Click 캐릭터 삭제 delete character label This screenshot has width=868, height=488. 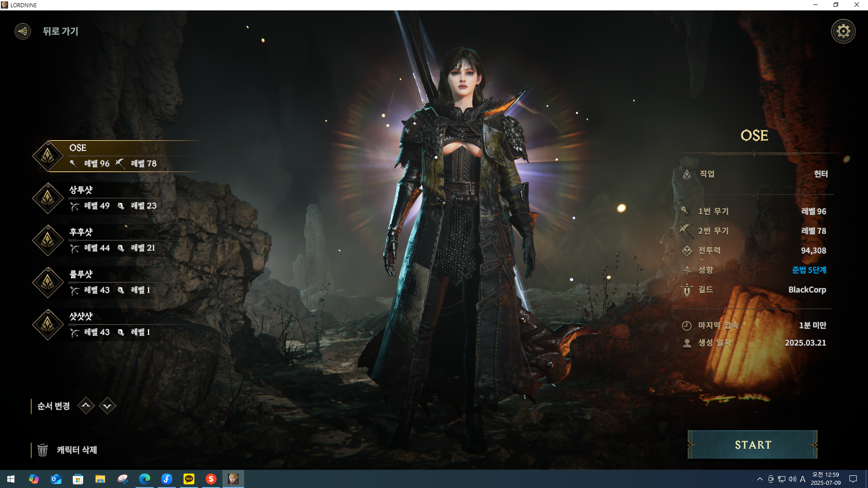coord(77,450)
